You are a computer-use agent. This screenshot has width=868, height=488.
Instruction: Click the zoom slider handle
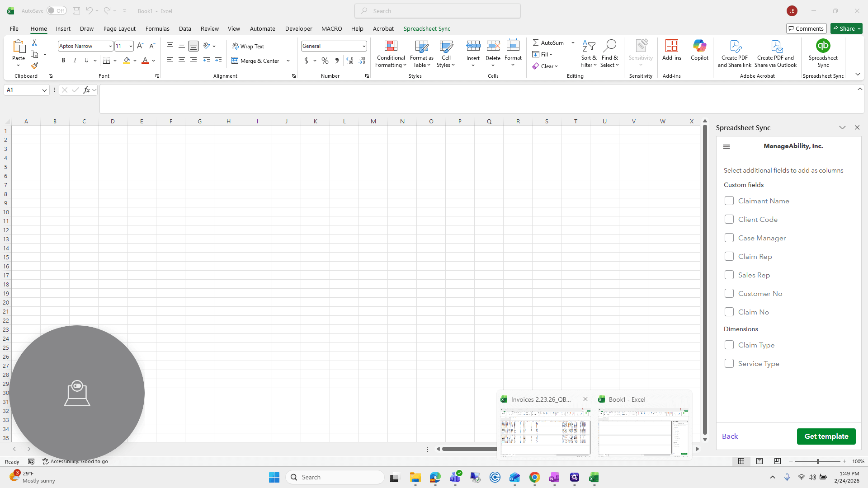pyautogui.click(x=818, y=461)
